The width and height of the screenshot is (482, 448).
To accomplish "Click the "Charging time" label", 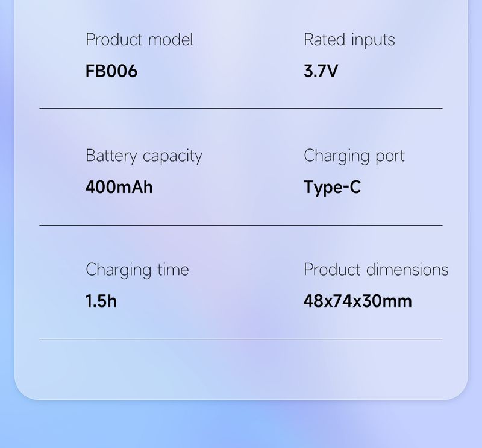I will 137,269.
